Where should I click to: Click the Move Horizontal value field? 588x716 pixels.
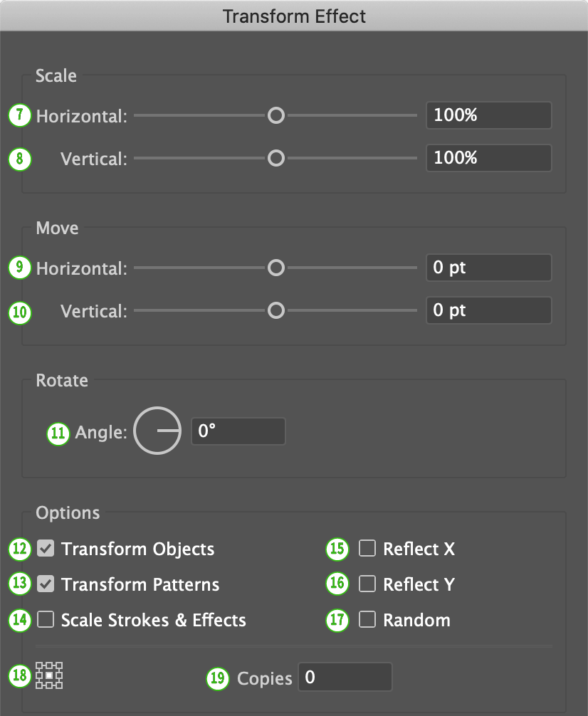point(488,268)
